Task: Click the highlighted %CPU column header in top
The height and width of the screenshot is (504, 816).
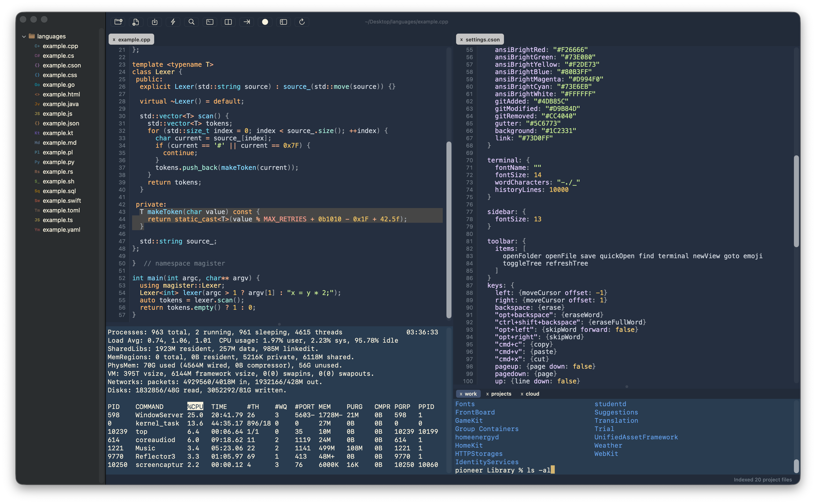Action: [x=195, y=407]
